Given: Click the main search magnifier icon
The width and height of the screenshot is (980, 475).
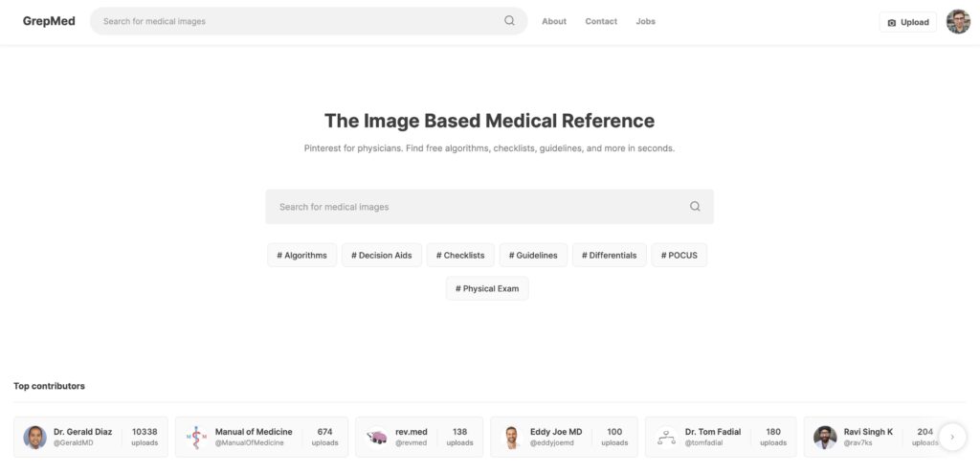Looking at the screenshot, I should 695,206.
